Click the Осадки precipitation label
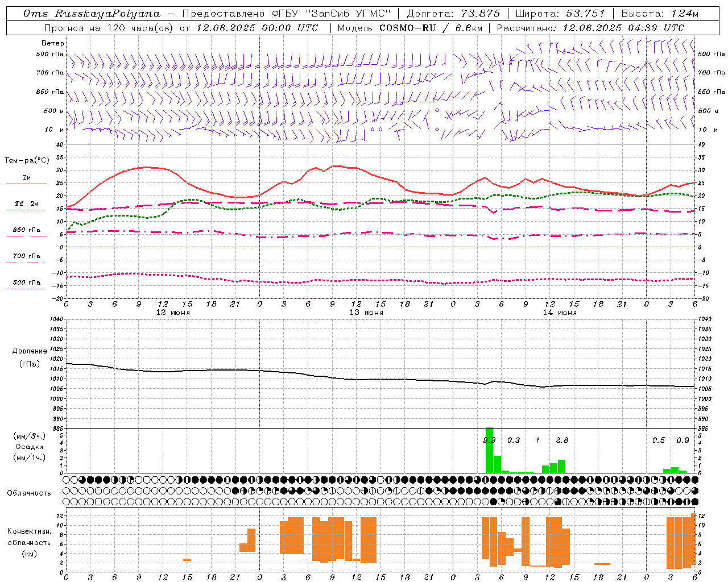This screenshot has width=728, height=582. [29, 447]
